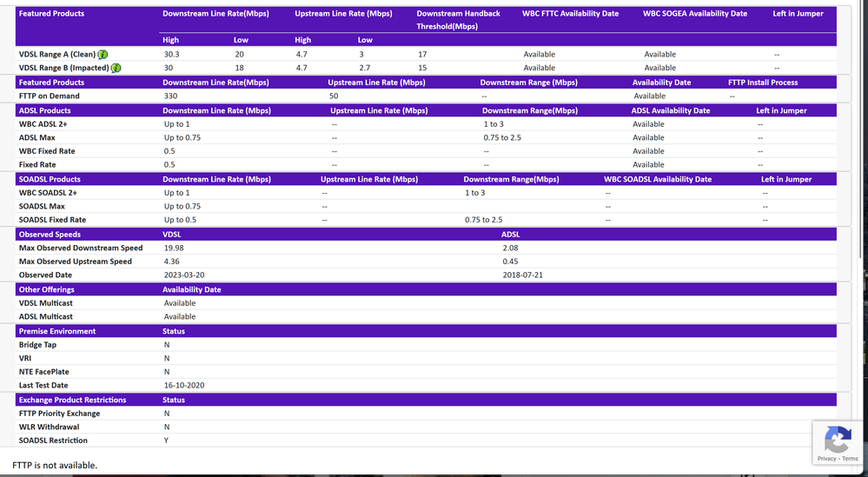Click the SOADSL Restriction status 'Y'
This screenshot has height=477, width=868.
point(166,441)
